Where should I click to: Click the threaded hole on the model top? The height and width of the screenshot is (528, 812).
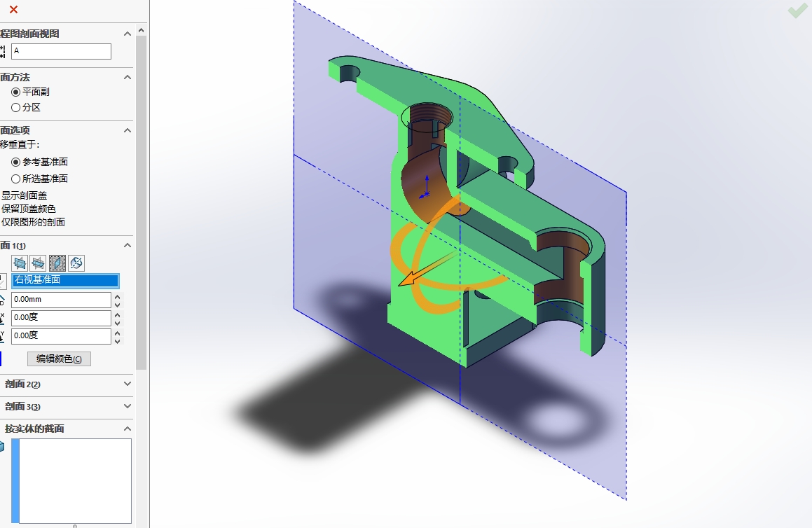click(x=428, y=117)
